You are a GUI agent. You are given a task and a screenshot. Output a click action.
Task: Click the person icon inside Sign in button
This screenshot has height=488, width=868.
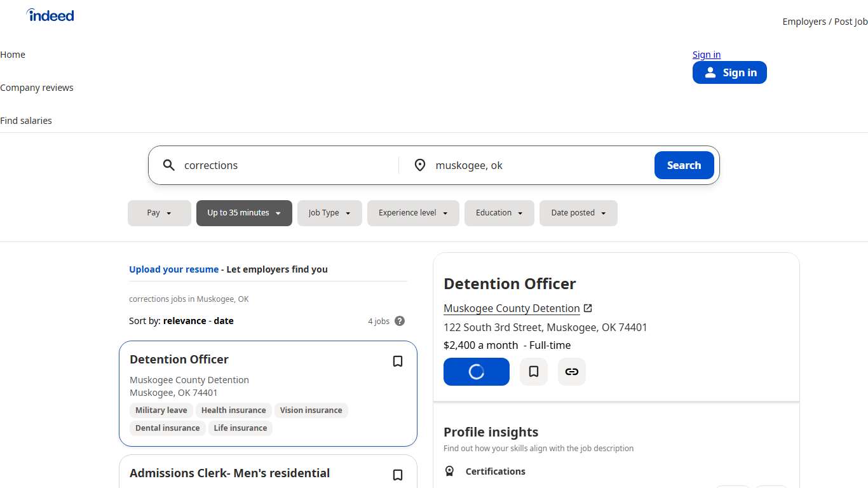pyautogui.click(x=710, y=72)
